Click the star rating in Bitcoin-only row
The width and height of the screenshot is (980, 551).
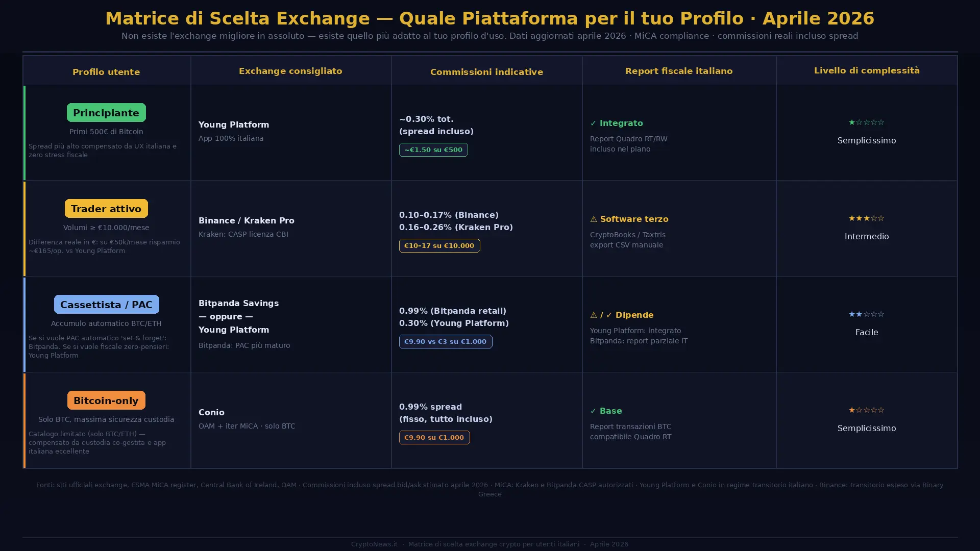point(867,410)
